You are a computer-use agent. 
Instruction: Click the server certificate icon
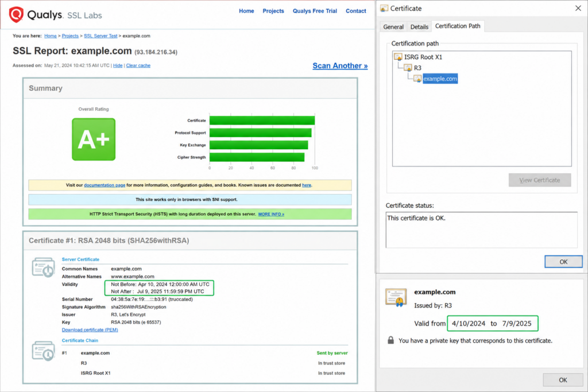(x=43, y=267)
